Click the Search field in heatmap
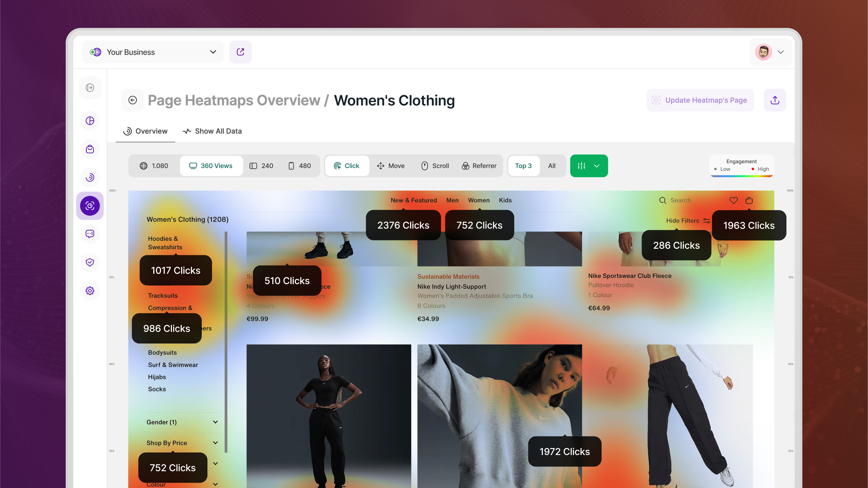 click(x=680, y=200)
